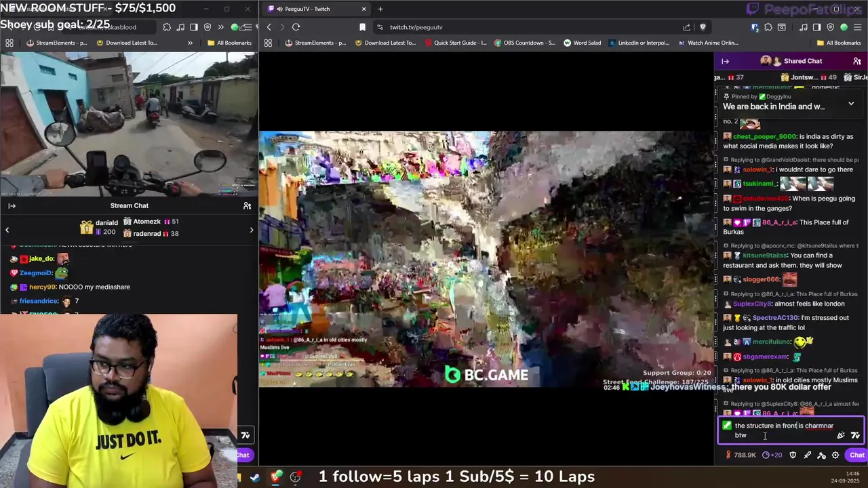Open media control note icon in right browser
The width and height of the screenshot is (868, 488).
click(804, 27)
